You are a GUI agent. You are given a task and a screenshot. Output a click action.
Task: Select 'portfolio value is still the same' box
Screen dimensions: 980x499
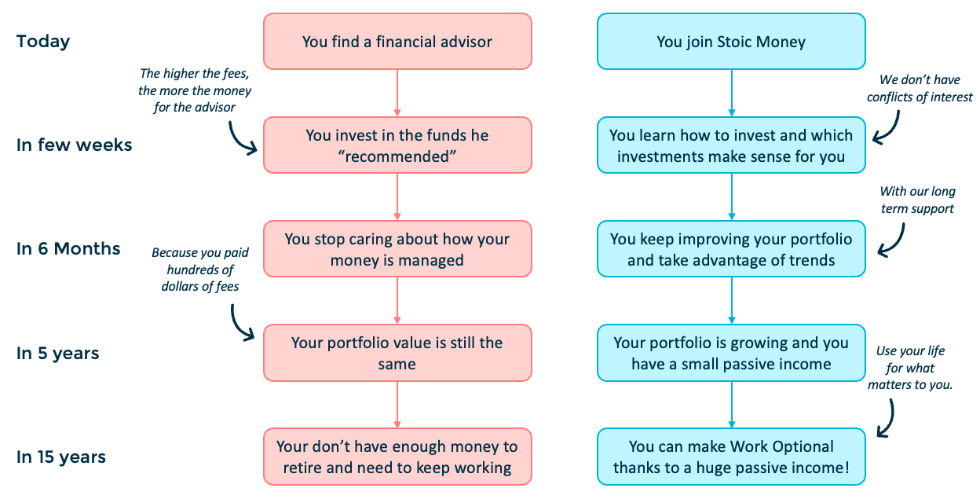click(397, 353)
